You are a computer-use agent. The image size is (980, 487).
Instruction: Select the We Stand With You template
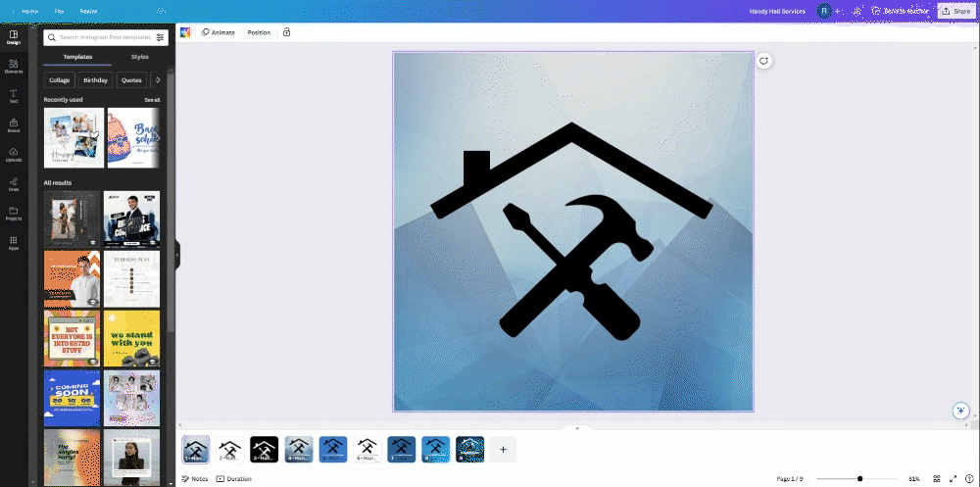(x=131, y=338)
